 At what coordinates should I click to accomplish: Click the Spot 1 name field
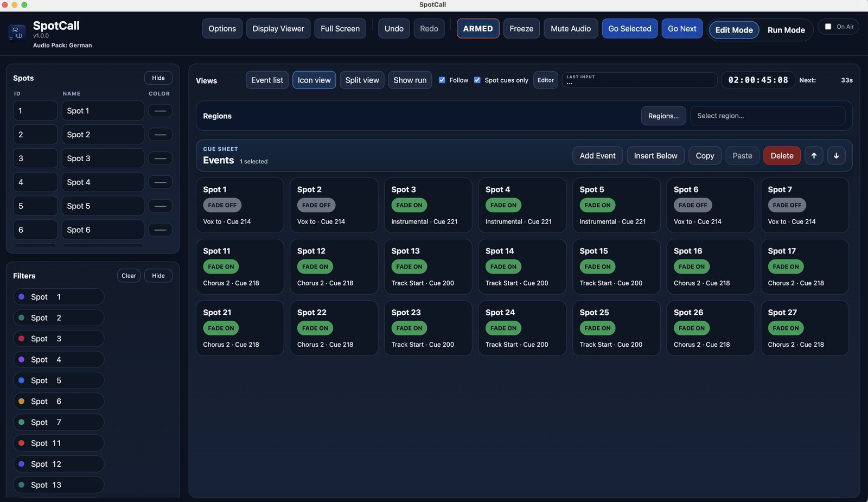[x=103, y=111]
